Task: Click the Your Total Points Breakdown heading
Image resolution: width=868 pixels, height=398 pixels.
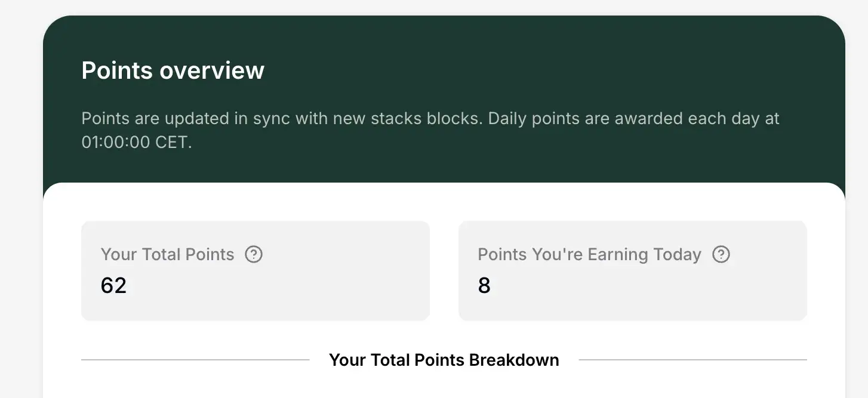Action: (444, 360)
